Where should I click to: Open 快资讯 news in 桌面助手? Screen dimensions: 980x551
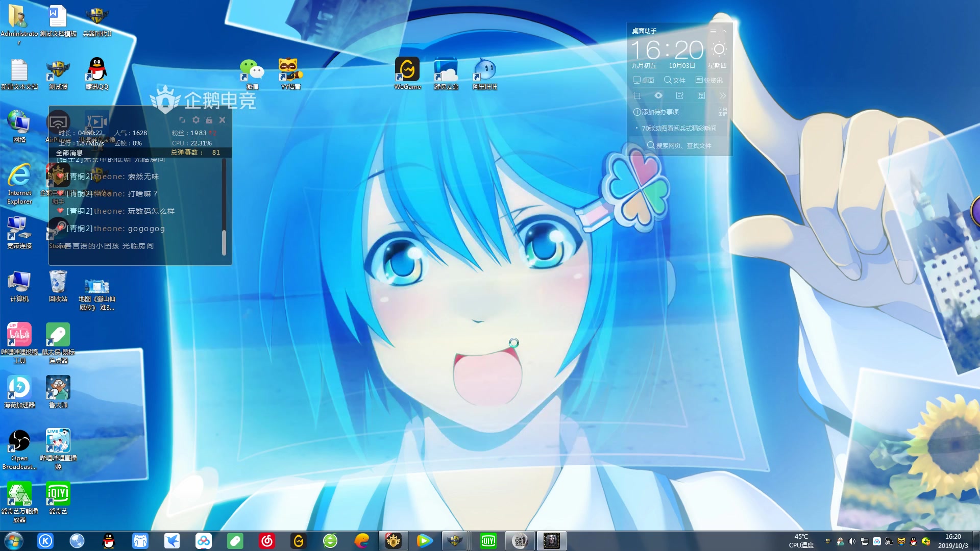(x=709, y=80)
